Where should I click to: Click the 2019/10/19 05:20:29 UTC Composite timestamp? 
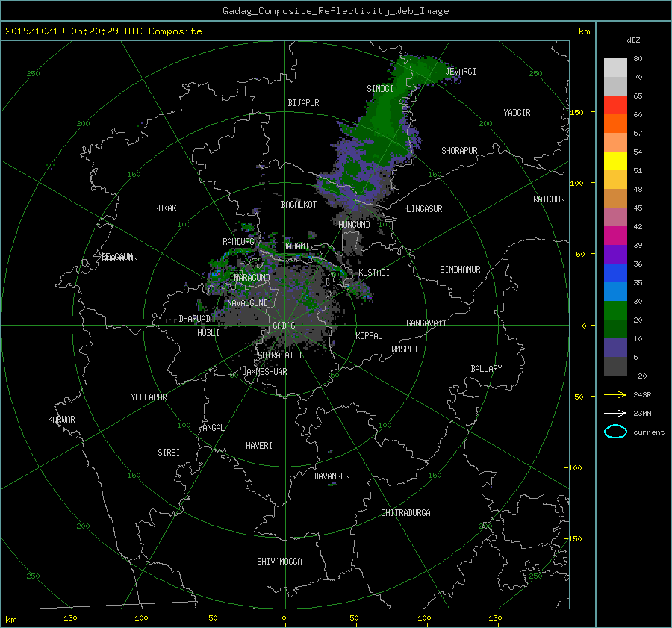103,31
